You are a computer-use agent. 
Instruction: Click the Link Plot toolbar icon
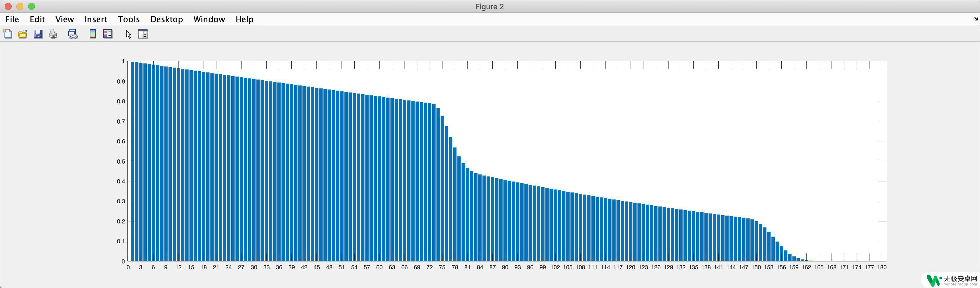point(73,34)
